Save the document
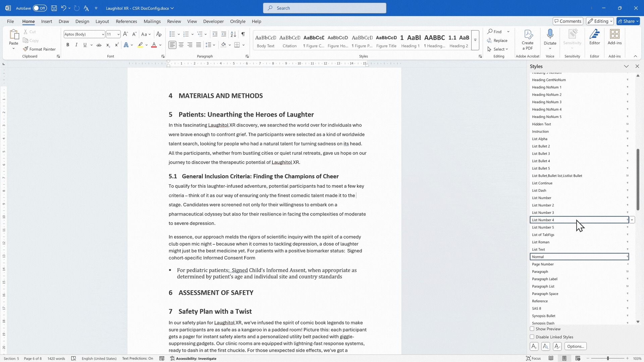Image resolution: width=644 pixels, height=362 pixels. pos(54,8)
